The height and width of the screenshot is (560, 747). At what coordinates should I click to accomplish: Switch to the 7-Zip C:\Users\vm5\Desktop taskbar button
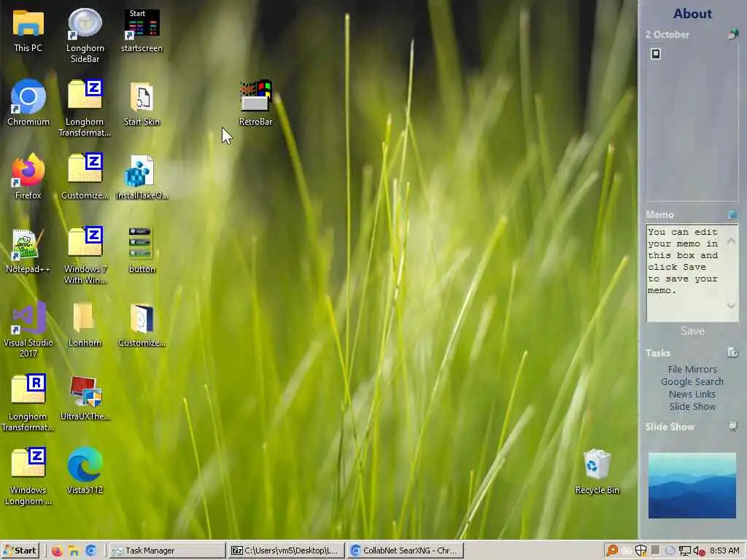point(287,551)
